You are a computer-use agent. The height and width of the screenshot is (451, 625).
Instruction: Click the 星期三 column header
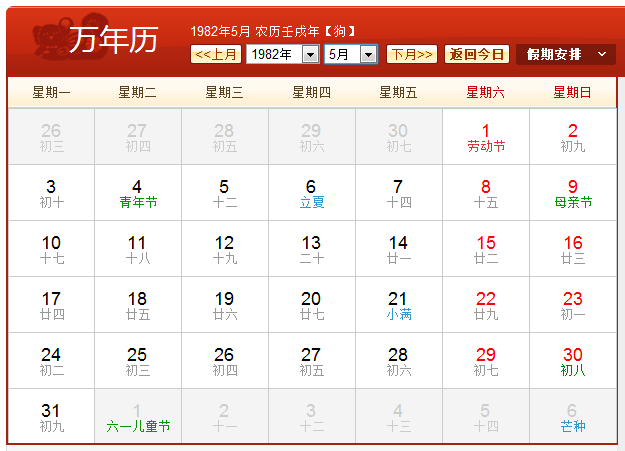224,93
